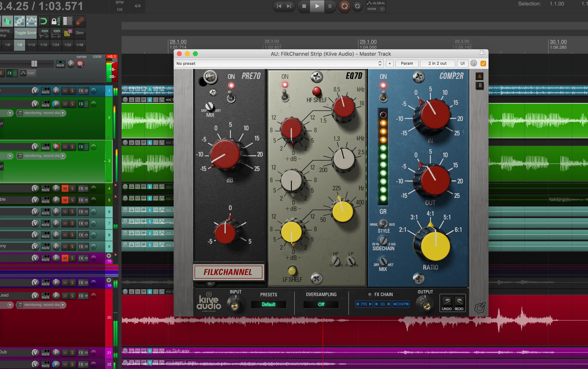Click the red W automation button on master
This screenshot has width=588, height=369.
[x=80, y=64]
